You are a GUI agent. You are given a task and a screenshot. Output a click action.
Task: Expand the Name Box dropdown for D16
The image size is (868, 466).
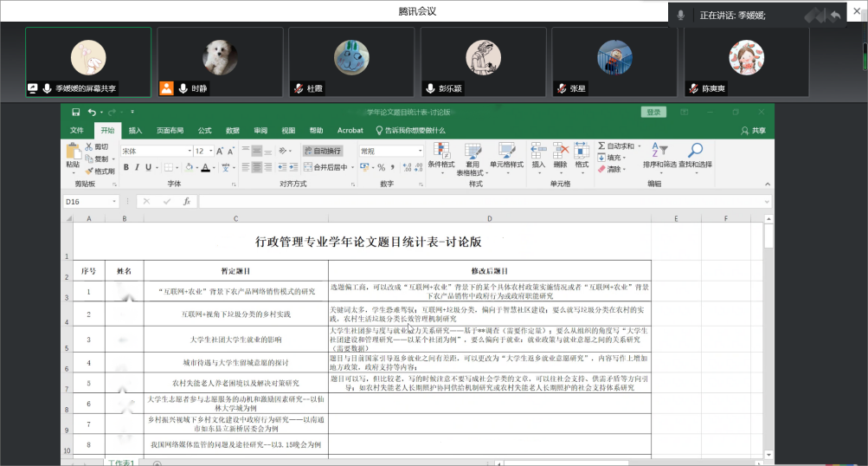[113, 202]
